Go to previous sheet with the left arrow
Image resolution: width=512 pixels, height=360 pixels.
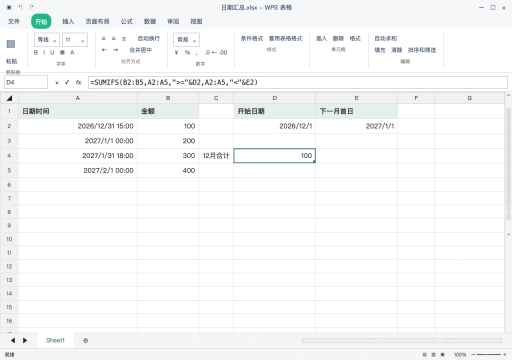point(13,340)
